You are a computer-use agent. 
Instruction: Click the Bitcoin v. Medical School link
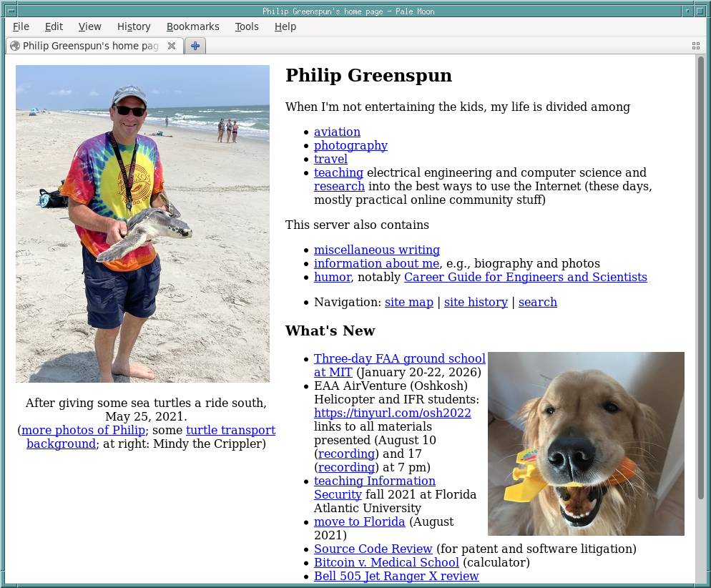[386, 562]
